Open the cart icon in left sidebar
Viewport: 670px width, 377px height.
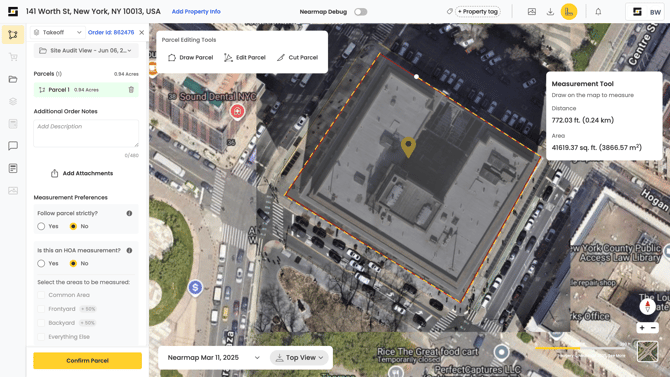pos(13,57)
